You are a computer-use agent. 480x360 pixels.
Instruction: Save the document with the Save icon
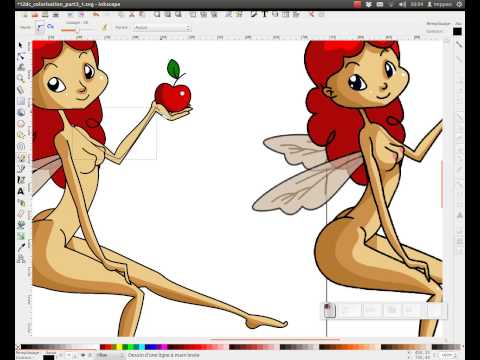point(45,14)
